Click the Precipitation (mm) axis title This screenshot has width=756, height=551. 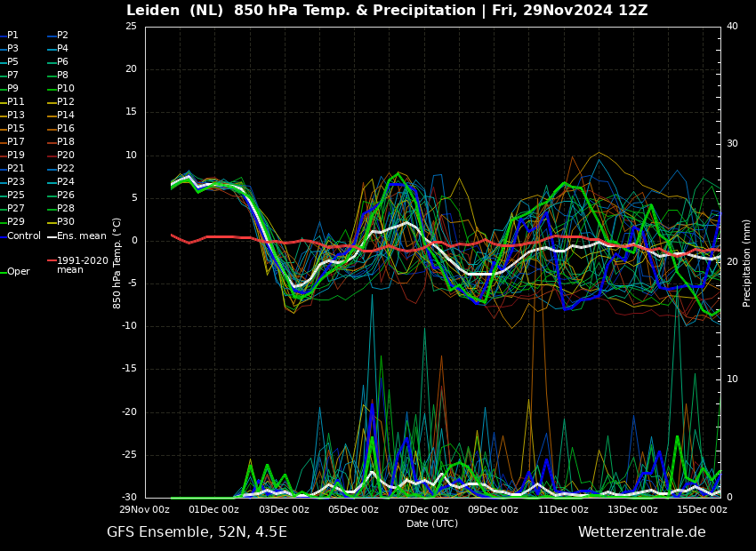click(747, 262)
